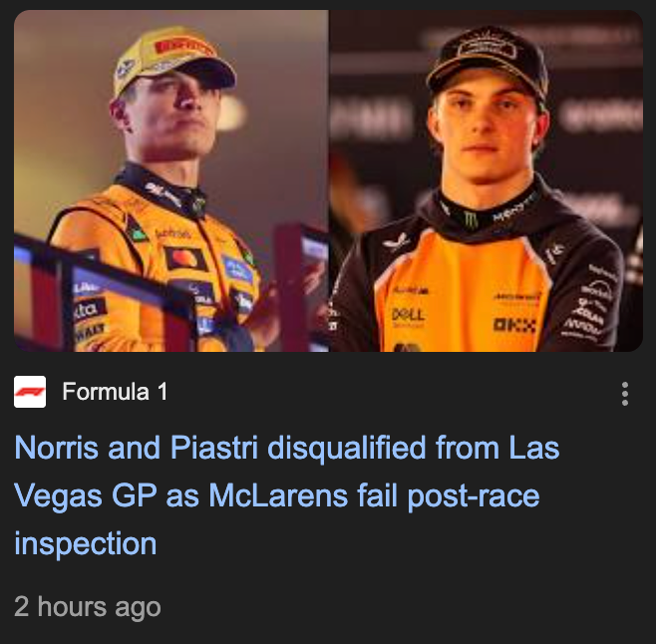656x644 pixels.
Task: Click the Formula 1 source name
Action: click(x=115, y=393)
